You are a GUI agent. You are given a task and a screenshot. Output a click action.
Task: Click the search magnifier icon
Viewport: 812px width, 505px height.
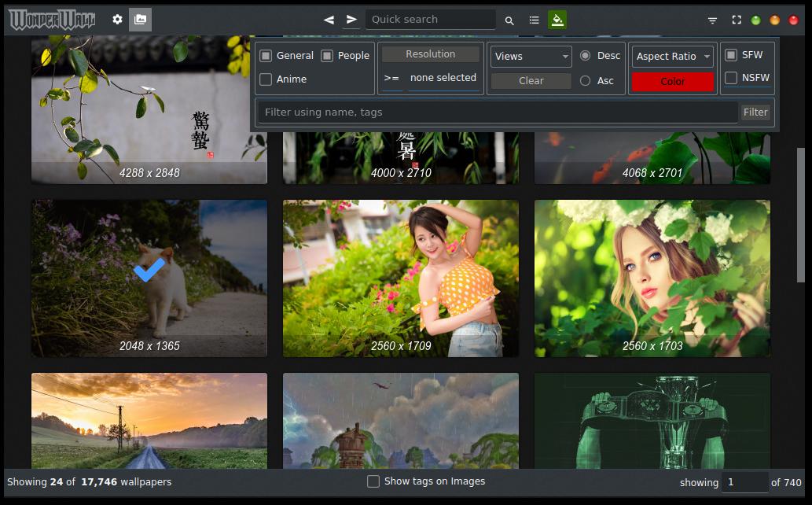pyautogui.click(x=509, y=20)
